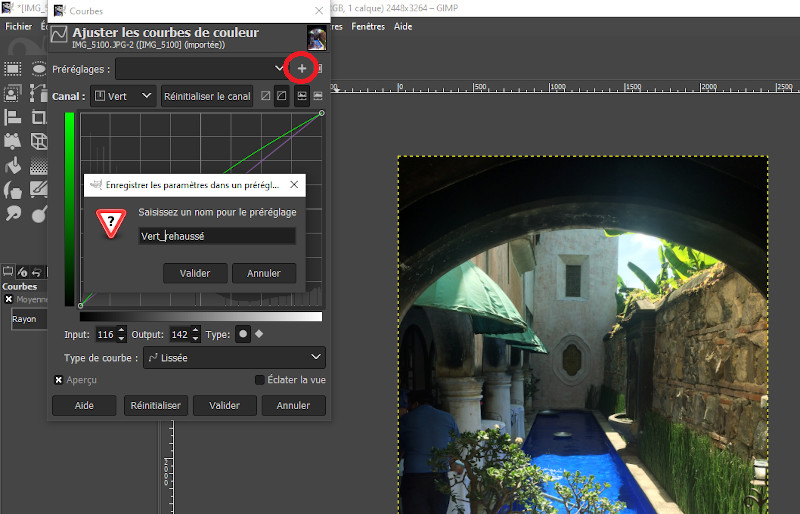Image resolution: width=800 pixels, height=514 pixels.
Task: Open the Fichier menu
Action: click(x=18, y=26)
